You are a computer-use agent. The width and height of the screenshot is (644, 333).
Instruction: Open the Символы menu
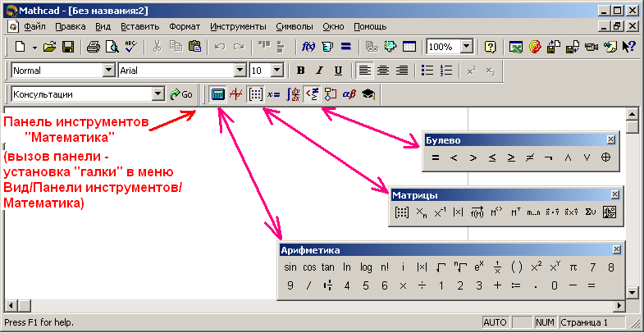(295, 27)
